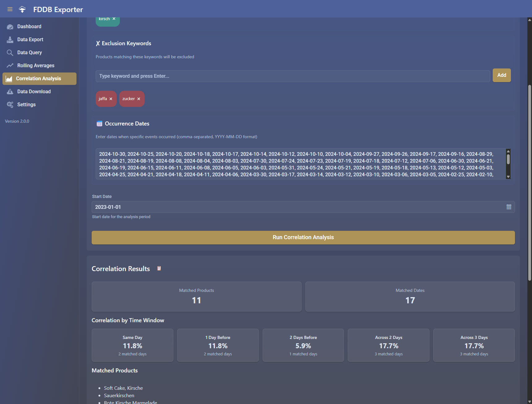Open the Data Download page
The height and width of the screenshot is (404, 532).
34,92
